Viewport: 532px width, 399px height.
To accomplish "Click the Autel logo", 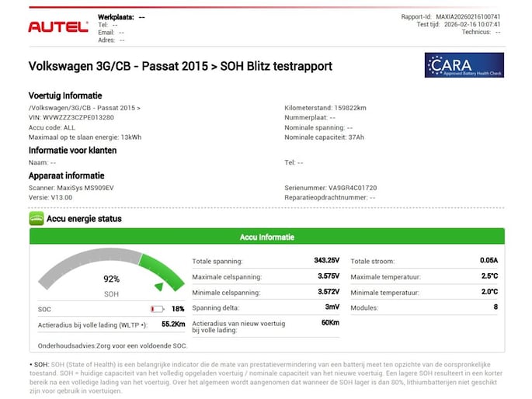I will [x=58, y=26].
